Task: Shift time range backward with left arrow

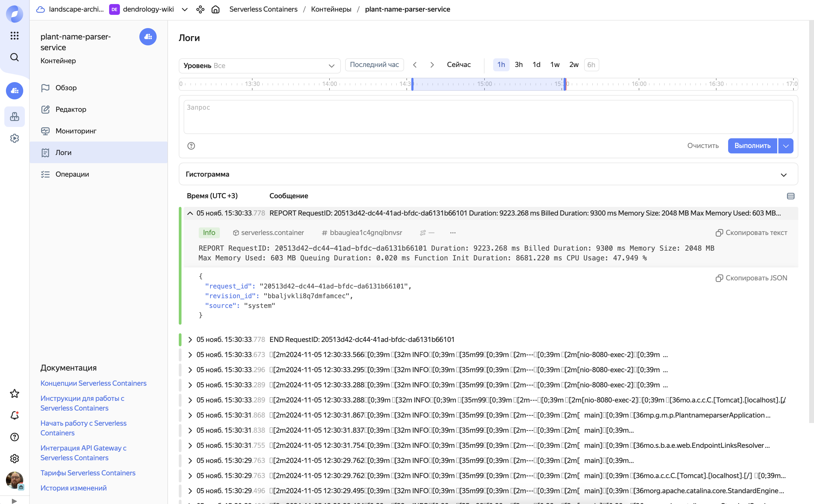Action: tap(415, 65)
